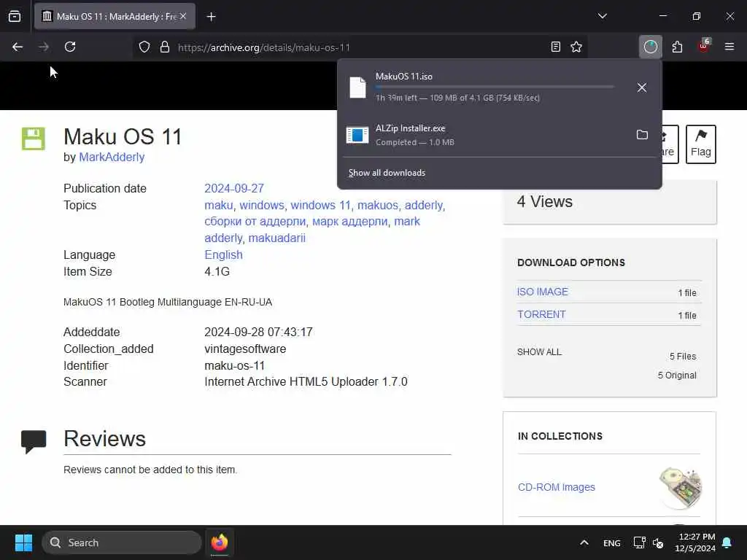The width and height of the screenshot is (747, 560).
Task: Open the muted volume tray icon
Action: point(659,542)
